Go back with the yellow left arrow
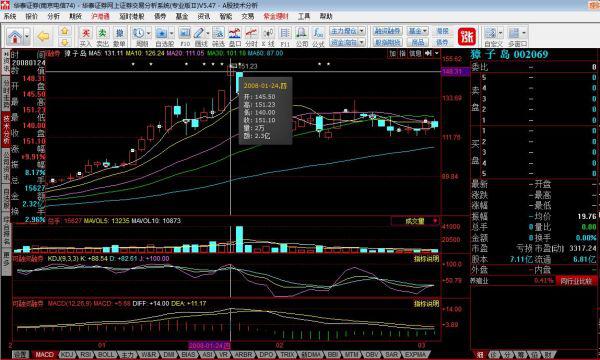The height and width of the screenshot is (360, 600). 43,37
